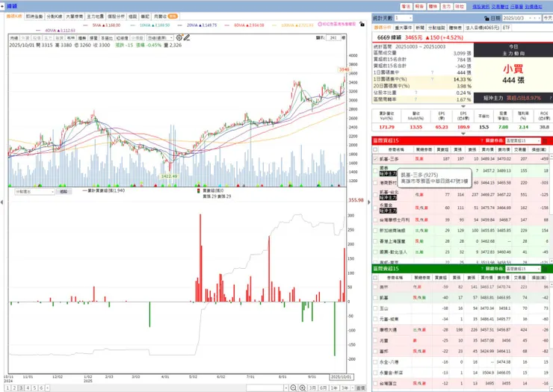Check 元富-城東 row checkbox
The height and width of the screenshot is (392, 553).
(x=375, y=319)
